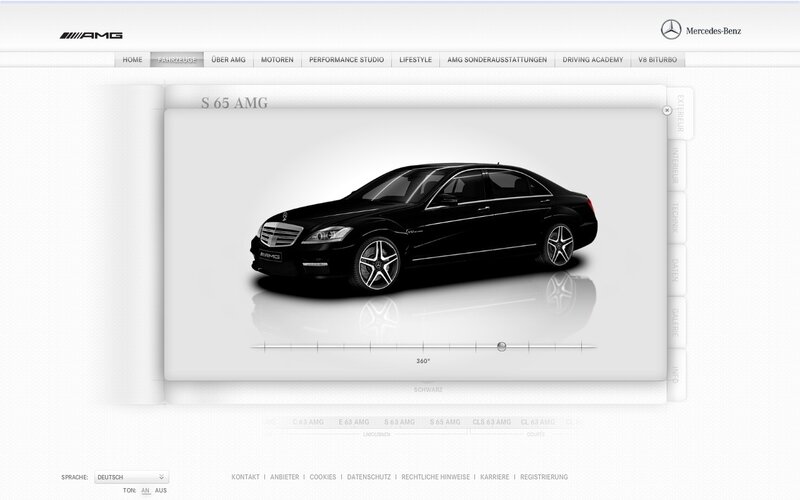
Task: Select the C 63 AMG model
Action: [x=308, y=422]
